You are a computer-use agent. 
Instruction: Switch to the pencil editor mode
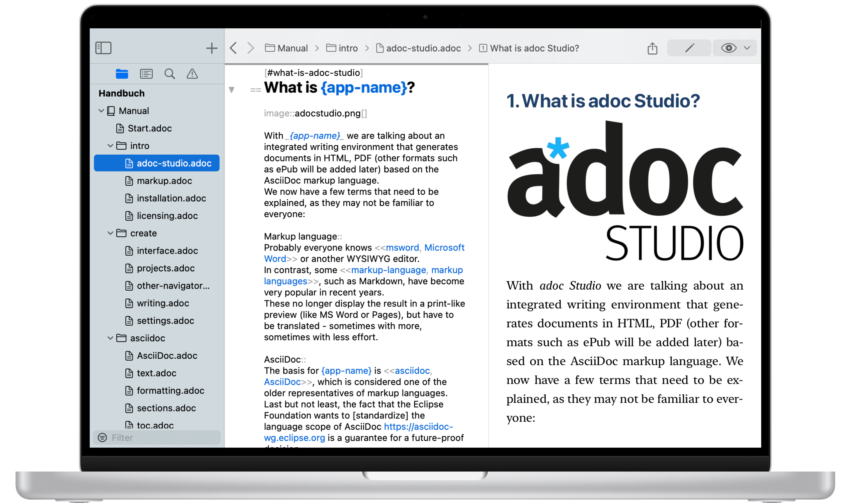tap(689, 48)
